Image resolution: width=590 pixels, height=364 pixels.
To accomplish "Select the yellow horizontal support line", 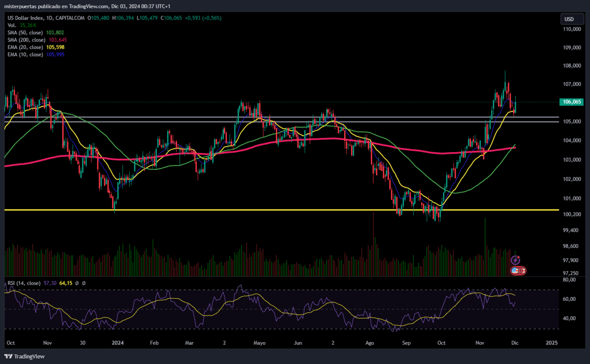I will [x=281, y=210].
